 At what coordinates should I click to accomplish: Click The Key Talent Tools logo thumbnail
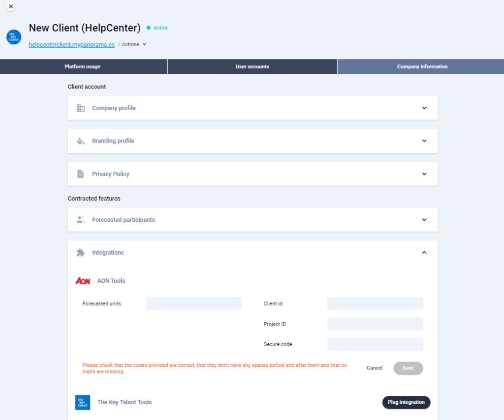point(83,402)
